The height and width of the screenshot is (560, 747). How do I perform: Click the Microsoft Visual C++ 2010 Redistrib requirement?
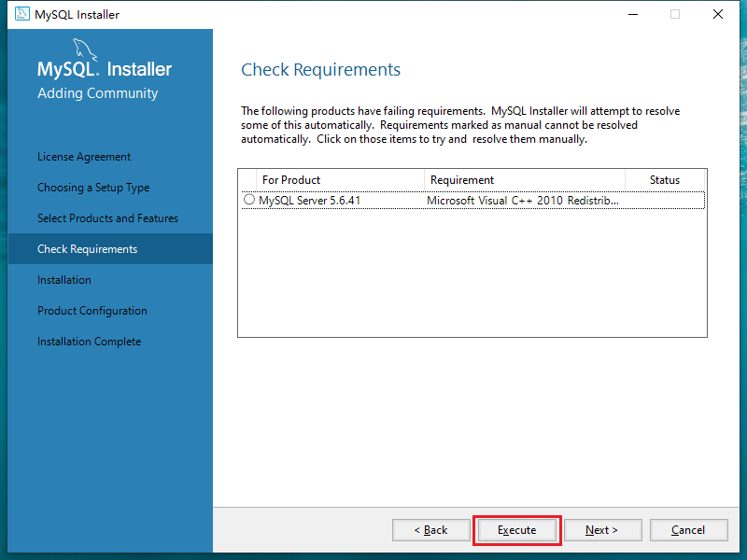(x=523, y=201)
